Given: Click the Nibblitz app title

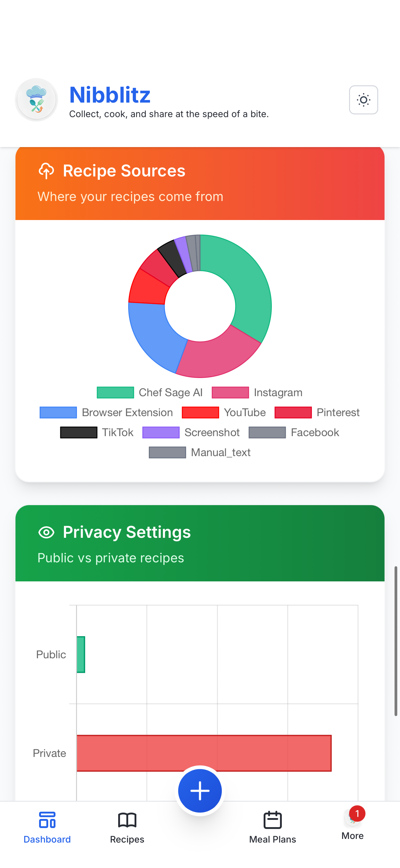Looking at the screenshot, I should (x=110, y=95).
